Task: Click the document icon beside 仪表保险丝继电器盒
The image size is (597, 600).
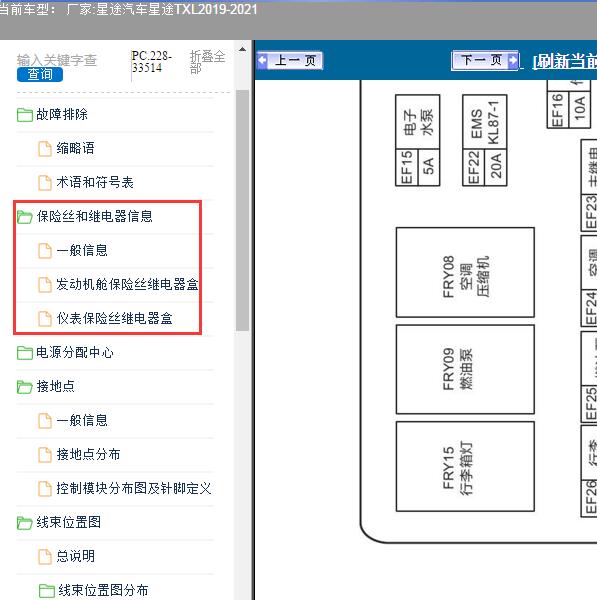Action: pyautogui.click(x=45, y=319)
